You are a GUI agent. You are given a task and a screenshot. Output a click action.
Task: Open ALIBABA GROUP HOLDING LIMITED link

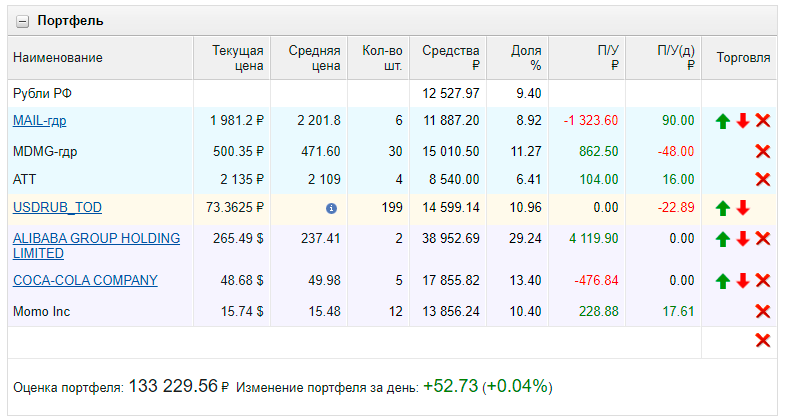96,246
